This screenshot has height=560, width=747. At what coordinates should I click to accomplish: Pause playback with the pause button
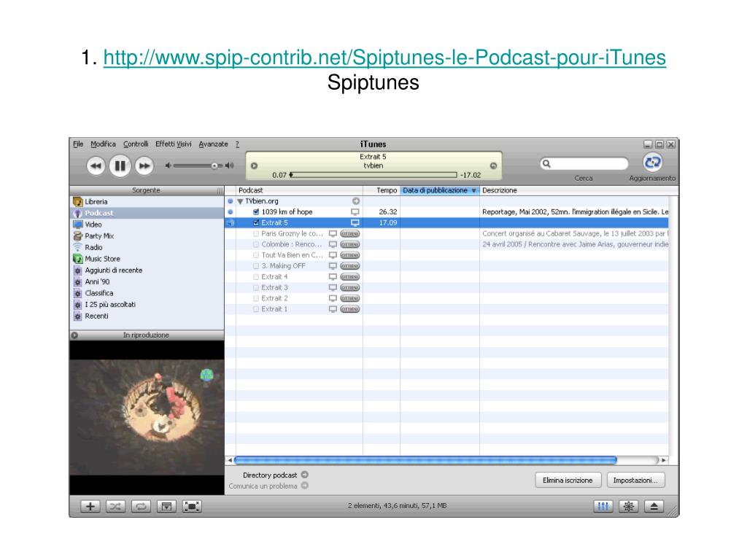(x=120, y=166)
